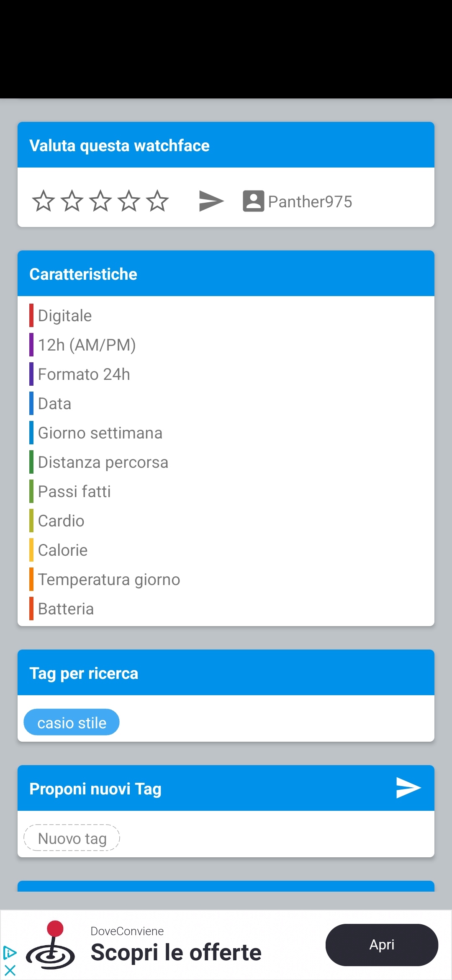Viewport: 452px width, 980px height.
Task: Rate the watchface one star
Action: pos(44,201)
